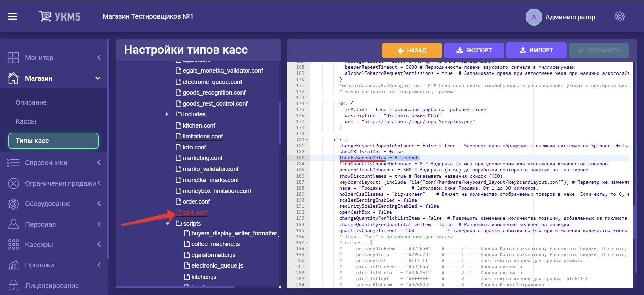Click the СОХРАНИТЬ button
Screen dimensions: 644x295
598,50
